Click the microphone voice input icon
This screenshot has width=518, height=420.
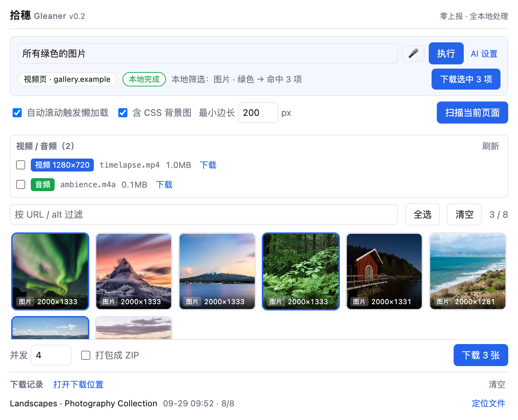click(413, 54)
